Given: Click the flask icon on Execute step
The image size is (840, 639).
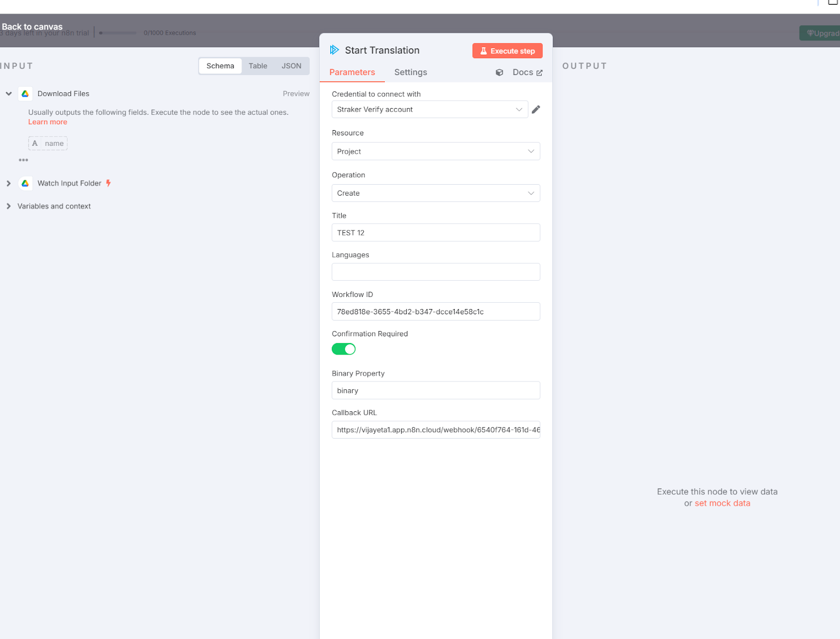Looking at the screenshot, I should coord(484,51).
